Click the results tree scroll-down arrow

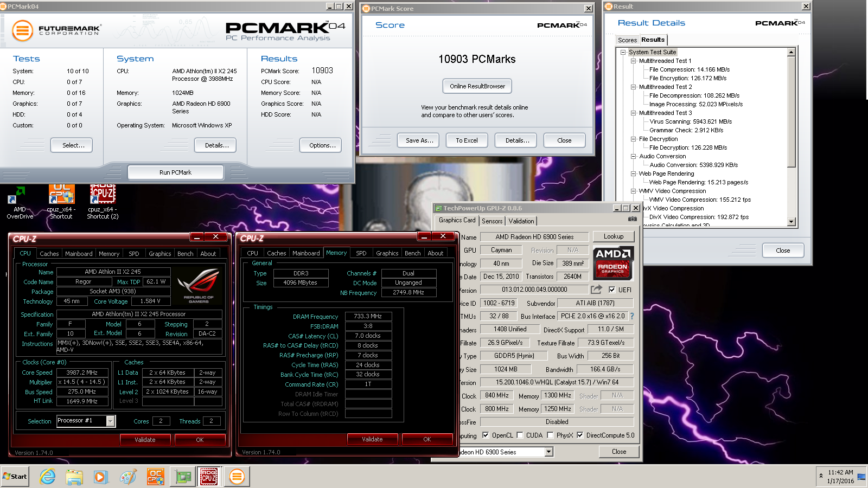792,221
